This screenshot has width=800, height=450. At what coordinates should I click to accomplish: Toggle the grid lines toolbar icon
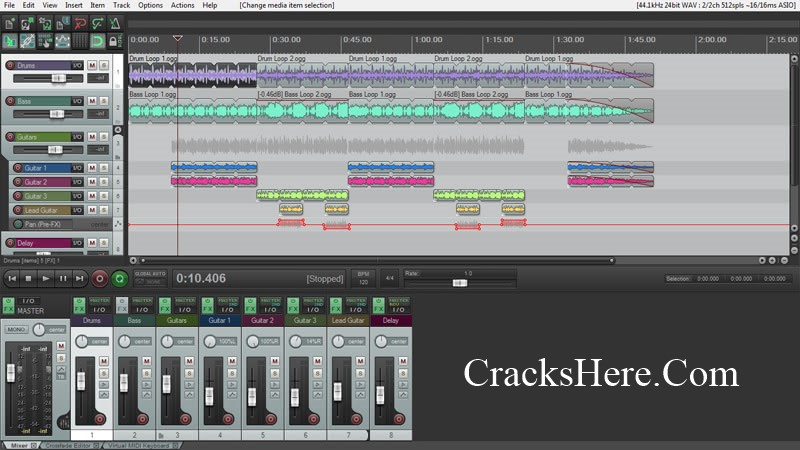pos(80,41)
